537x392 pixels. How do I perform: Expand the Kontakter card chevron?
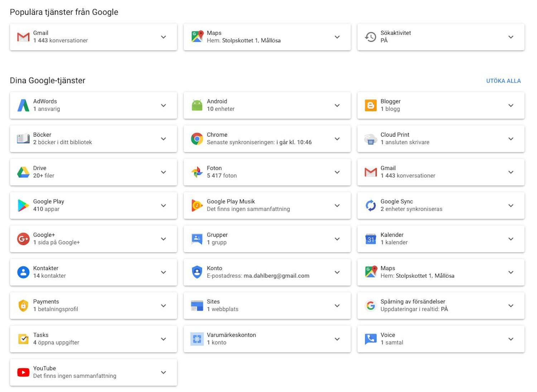164,272
